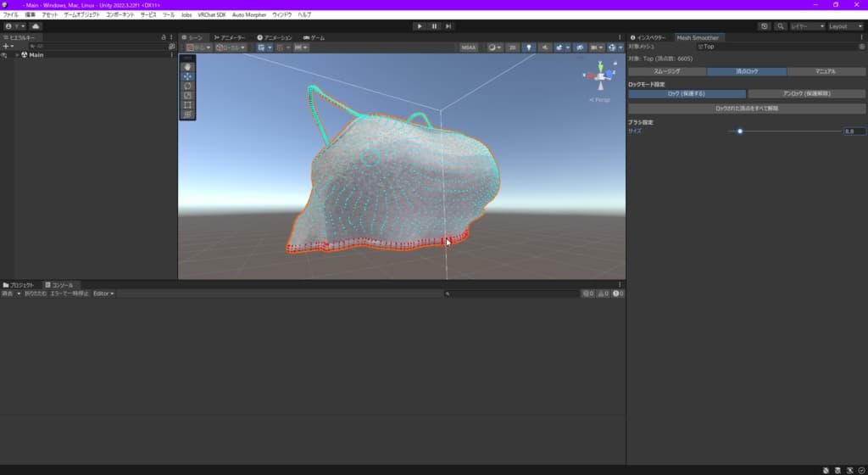This screenshot has height=475, width=868.
Task: Select the Move tool in scene toolbar
Action: [x=187, y=76]
